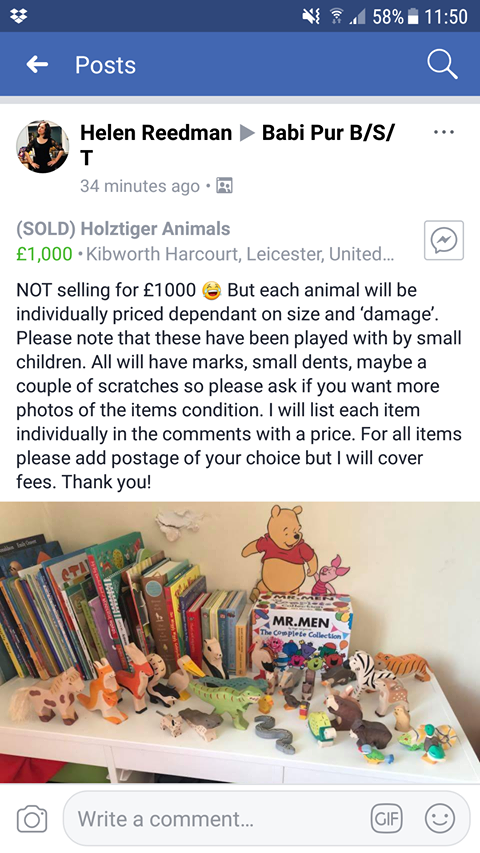
Task: Tap the Kibworth Harcourt location text
Action: 239,254
